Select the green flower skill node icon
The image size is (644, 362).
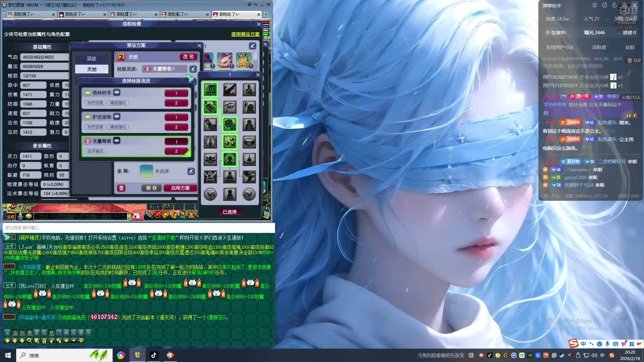[x=230, y=124]
